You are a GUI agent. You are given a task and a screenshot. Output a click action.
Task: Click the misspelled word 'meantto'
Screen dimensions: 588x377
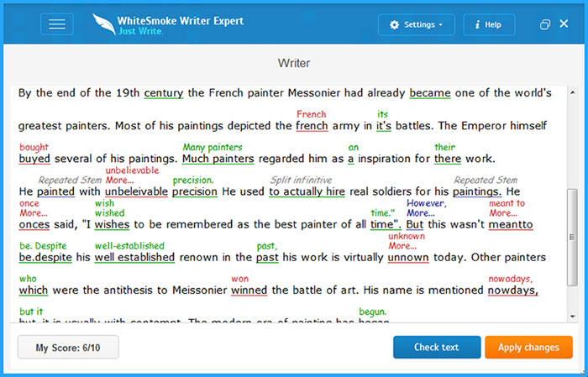(x=511, y=224)
